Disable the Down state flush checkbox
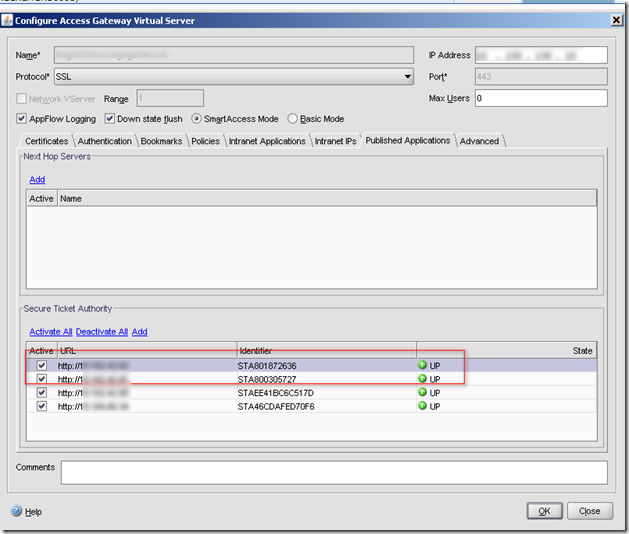 click(111, 119)
